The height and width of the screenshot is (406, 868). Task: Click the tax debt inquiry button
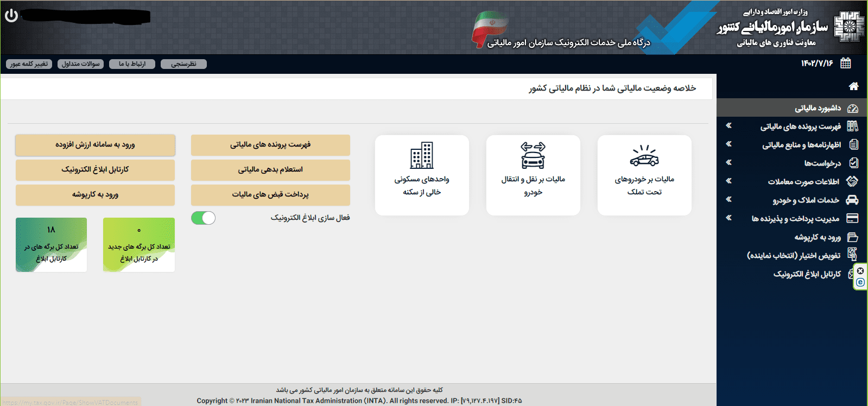pos(270,170)
